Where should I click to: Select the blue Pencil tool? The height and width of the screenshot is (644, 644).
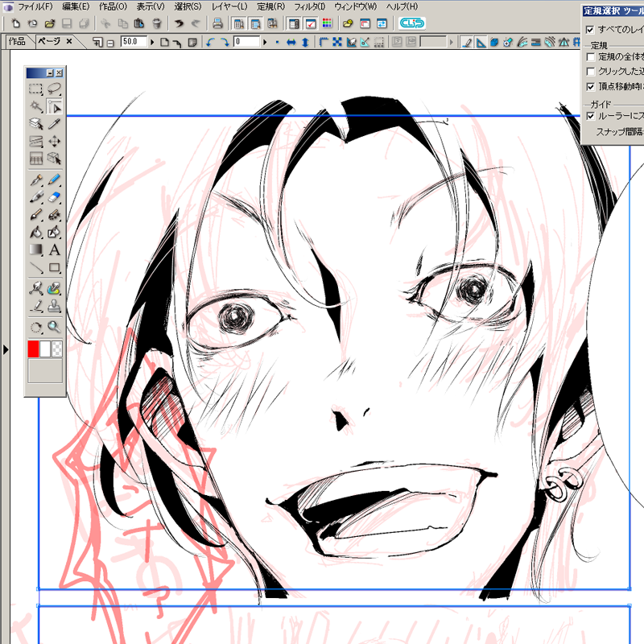point(54,180)
